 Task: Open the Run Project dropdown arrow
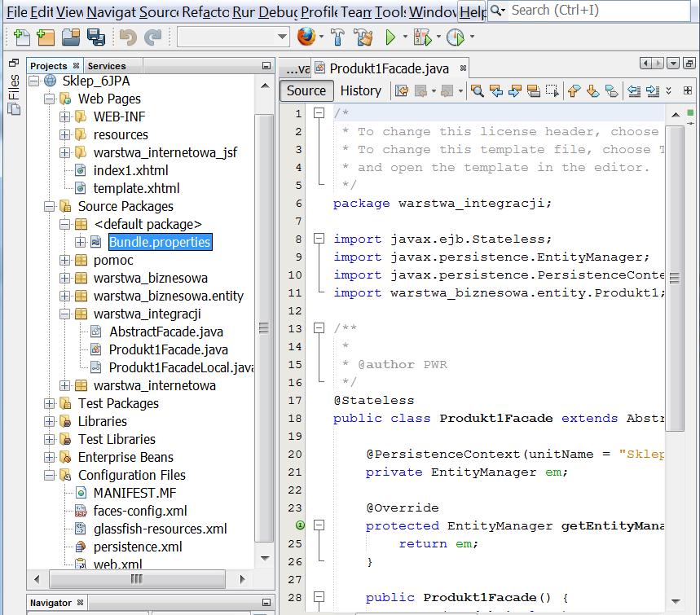click(x=405, y=37)
